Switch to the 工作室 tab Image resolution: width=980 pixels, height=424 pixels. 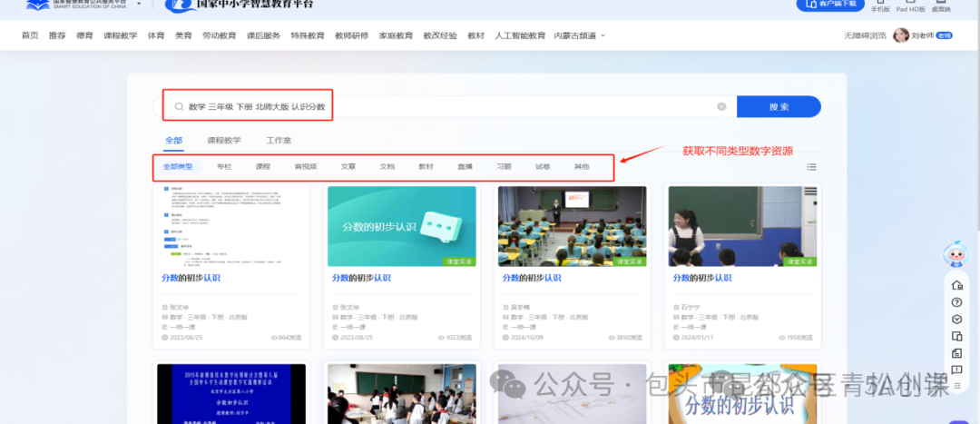pyautogui.click(x=279, y=141)
